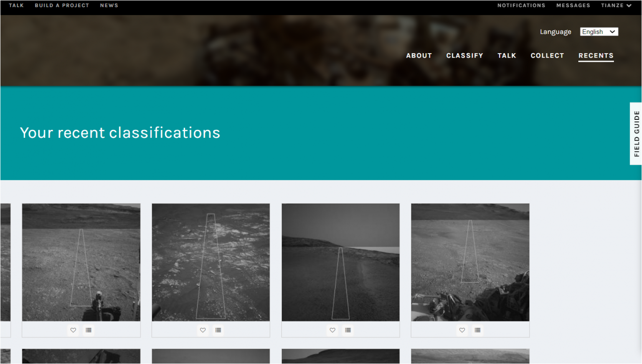Add first rover image to a collection
642x364 pixels.
(x=89, y=330)
